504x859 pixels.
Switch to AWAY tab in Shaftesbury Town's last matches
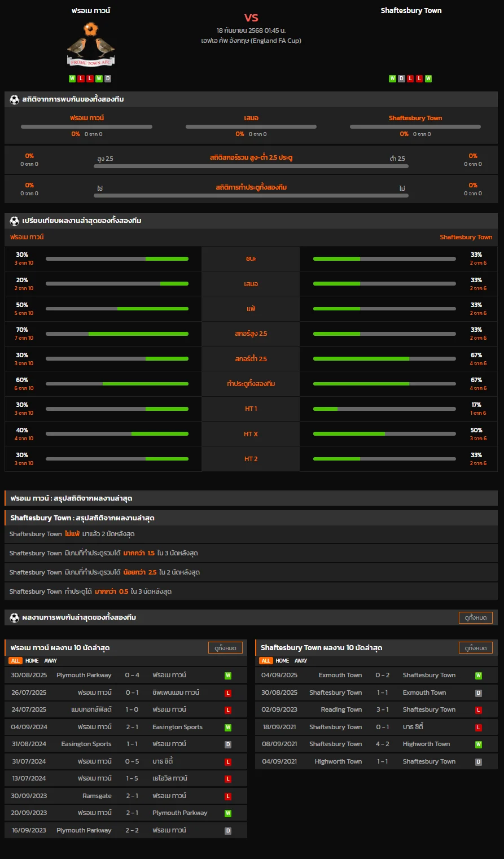tap(301, 661)
